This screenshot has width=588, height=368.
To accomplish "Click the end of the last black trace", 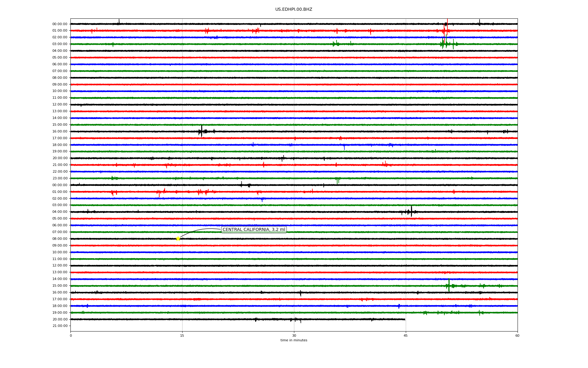I will [405, 319].
